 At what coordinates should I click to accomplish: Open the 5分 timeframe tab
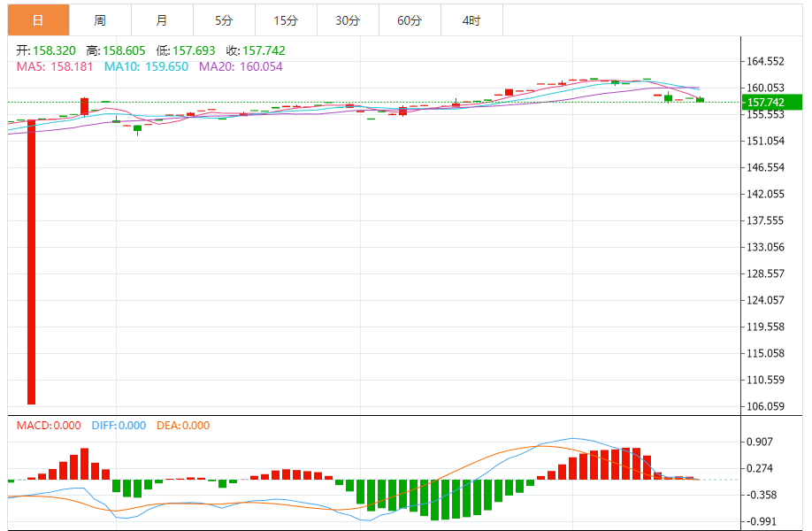[x=224, y=20]
